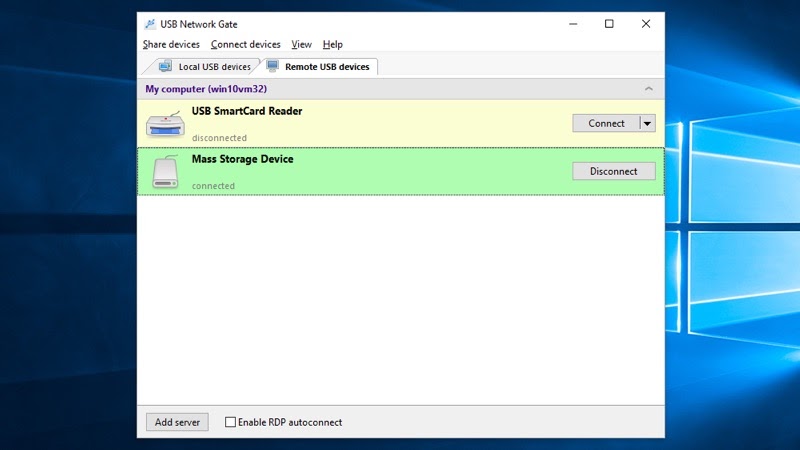The image size is (800, 450).
Task: Collapse the My computer (win10vm32) group
Action: (x=648, y=89)
